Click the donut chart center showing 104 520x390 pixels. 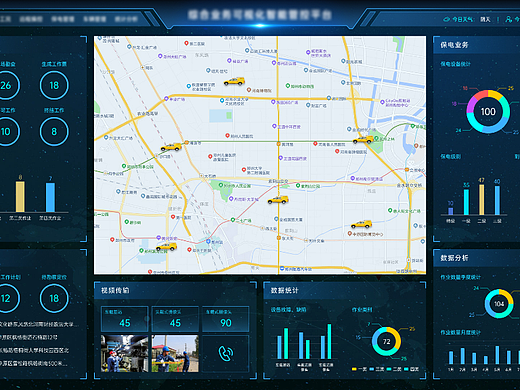pos(499,304)
